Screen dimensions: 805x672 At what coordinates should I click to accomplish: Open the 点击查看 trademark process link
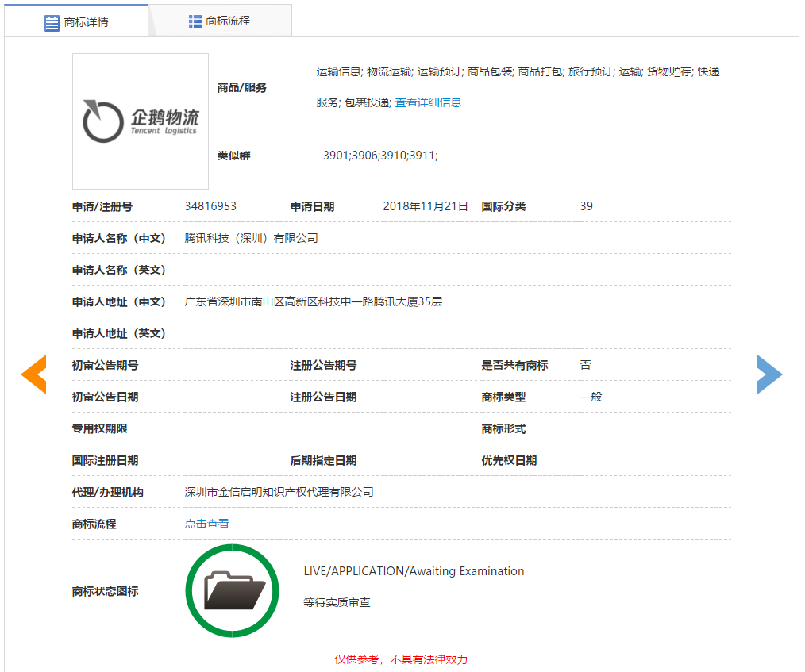(x=207, y=524)
